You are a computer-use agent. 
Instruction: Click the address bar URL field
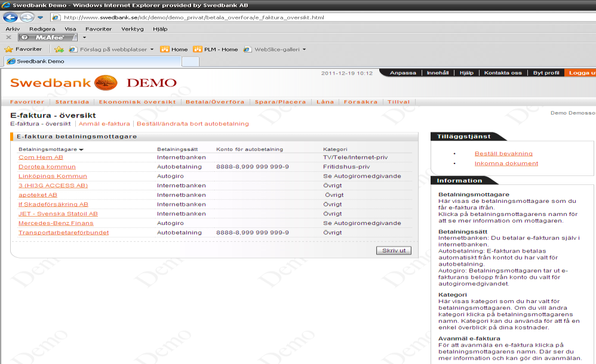323,17
